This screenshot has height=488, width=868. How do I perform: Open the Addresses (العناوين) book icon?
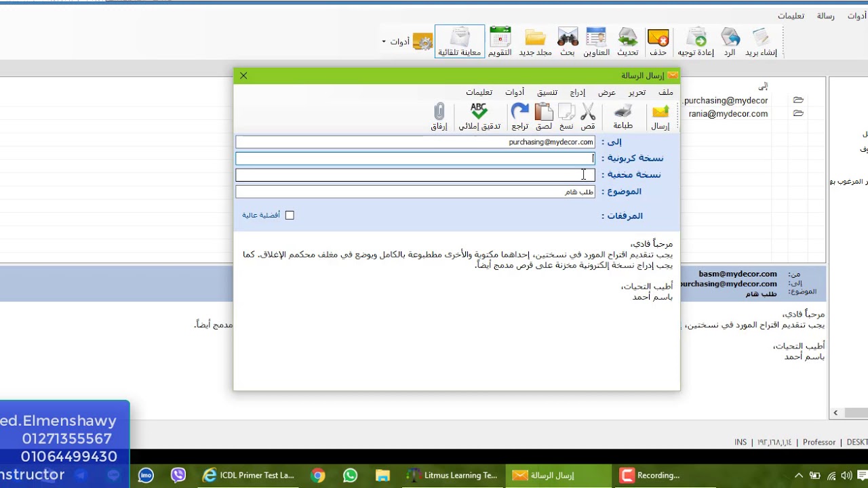pyautogui.click(x=597, y=42)
